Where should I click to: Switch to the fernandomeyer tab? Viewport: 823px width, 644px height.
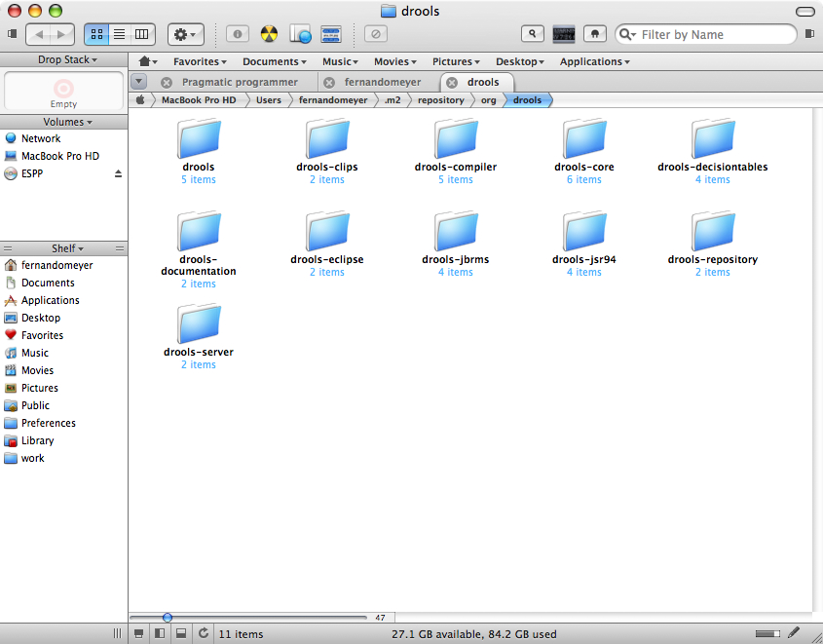tap(383, 83)
